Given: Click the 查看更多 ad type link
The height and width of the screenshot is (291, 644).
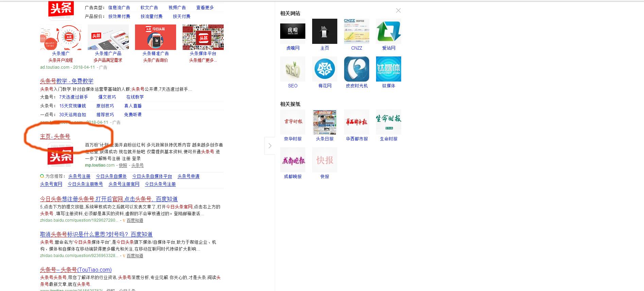Looking at the screenshot, I should tap(205, 7).
